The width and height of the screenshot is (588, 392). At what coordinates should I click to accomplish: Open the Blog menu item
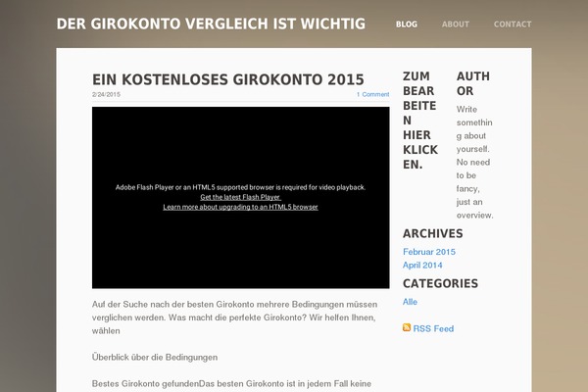pos(407,24)
